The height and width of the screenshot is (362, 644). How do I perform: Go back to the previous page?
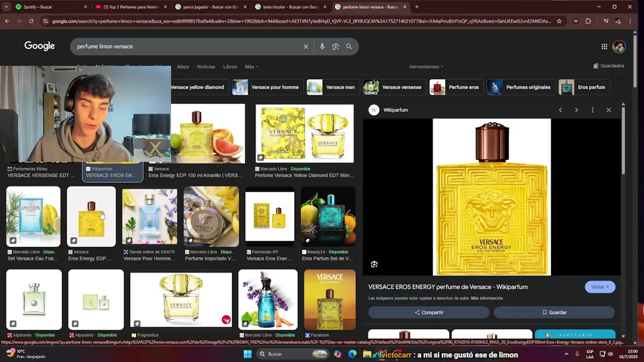pos(7,21)
